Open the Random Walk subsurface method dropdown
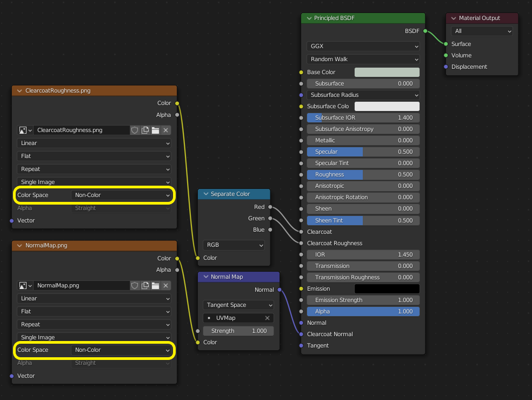 (x=362, y=59)
